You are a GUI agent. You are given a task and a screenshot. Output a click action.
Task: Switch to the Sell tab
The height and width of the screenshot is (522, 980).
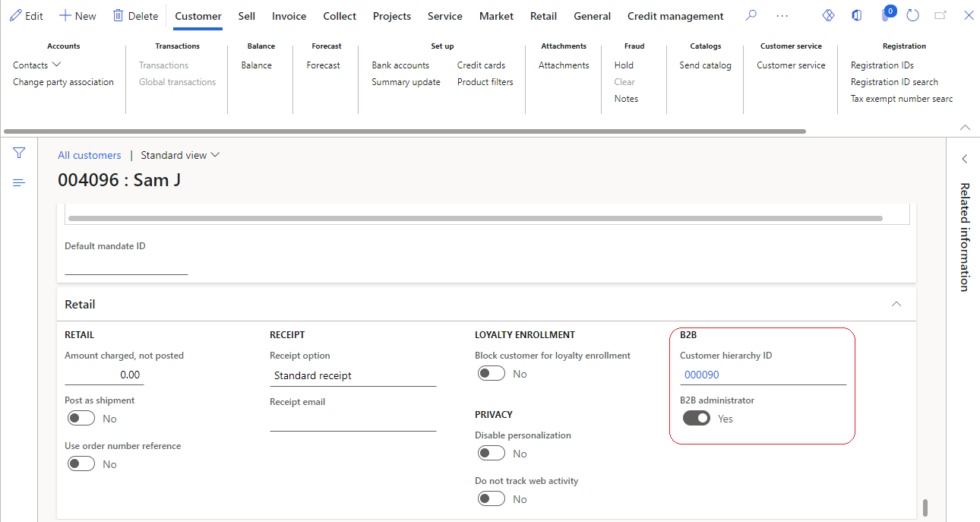(x=247, y=16)
